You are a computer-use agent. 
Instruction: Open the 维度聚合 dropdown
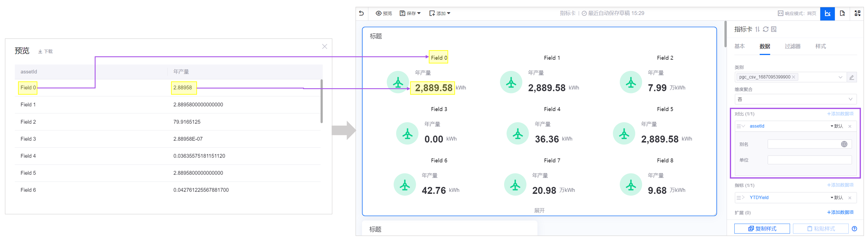pos(795,99)
